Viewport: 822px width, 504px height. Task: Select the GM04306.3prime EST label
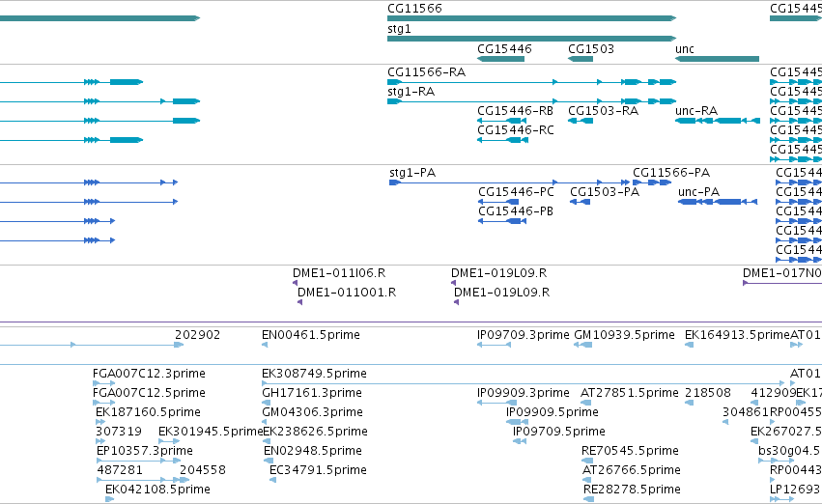point(312,413)
